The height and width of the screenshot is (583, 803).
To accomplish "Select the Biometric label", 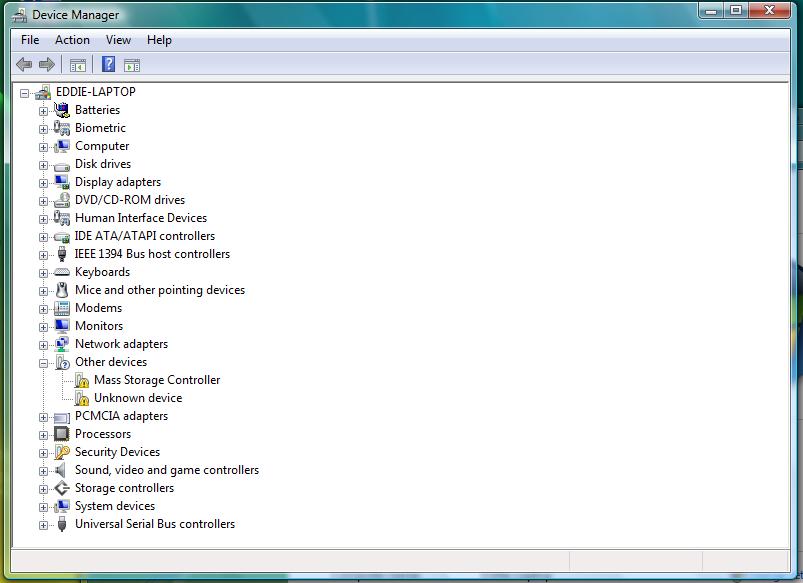I will pos(100,128).
